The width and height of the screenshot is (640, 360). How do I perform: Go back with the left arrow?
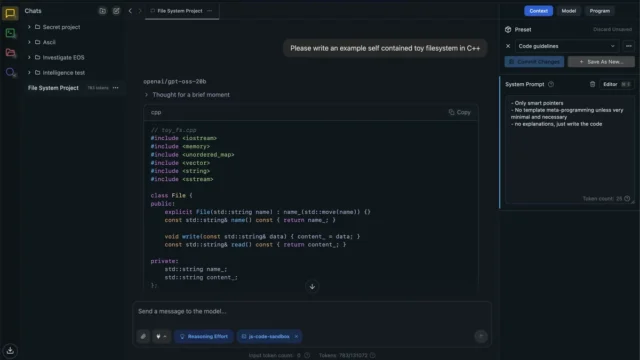point(130,11)
